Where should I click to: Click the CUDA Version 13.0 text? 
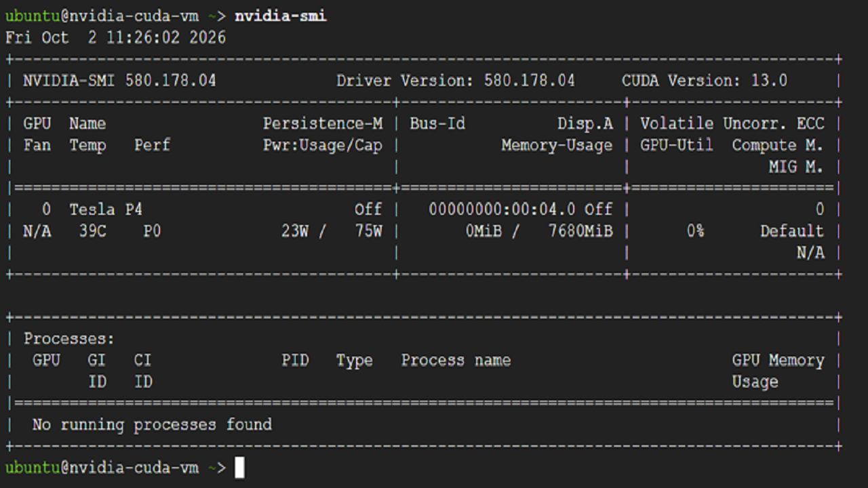(705, 81)
